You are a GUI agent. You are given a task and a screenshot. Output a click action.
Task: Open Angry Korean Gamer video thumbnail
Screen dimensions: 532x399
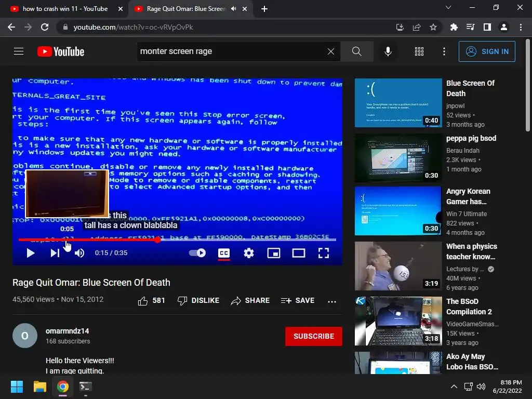(398, 211)
